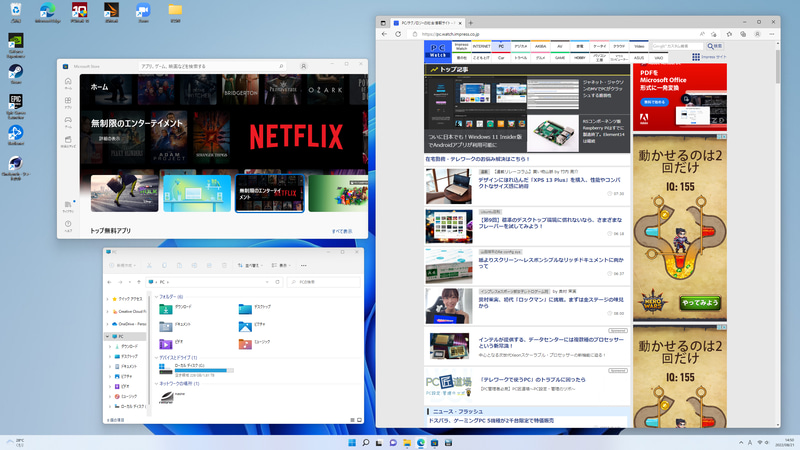The image size is (800, 450).
Task: Open the Edge settings (…) menu
Action: [x=772, y=34]
